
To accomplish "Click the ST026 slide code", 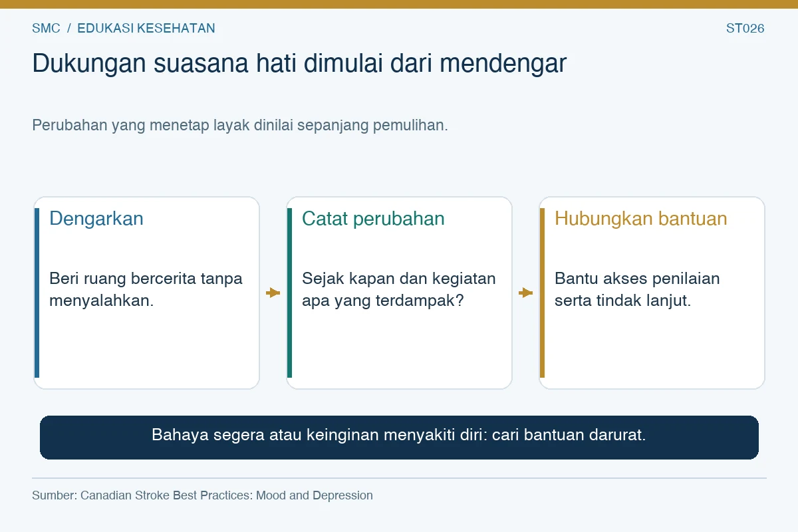I will pyautogui.click(x=745, y=28).
